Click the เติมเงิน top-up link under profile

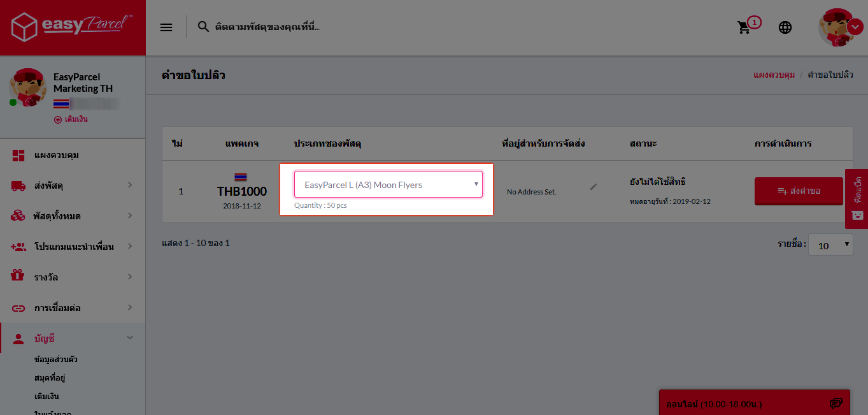click(71, 119)
